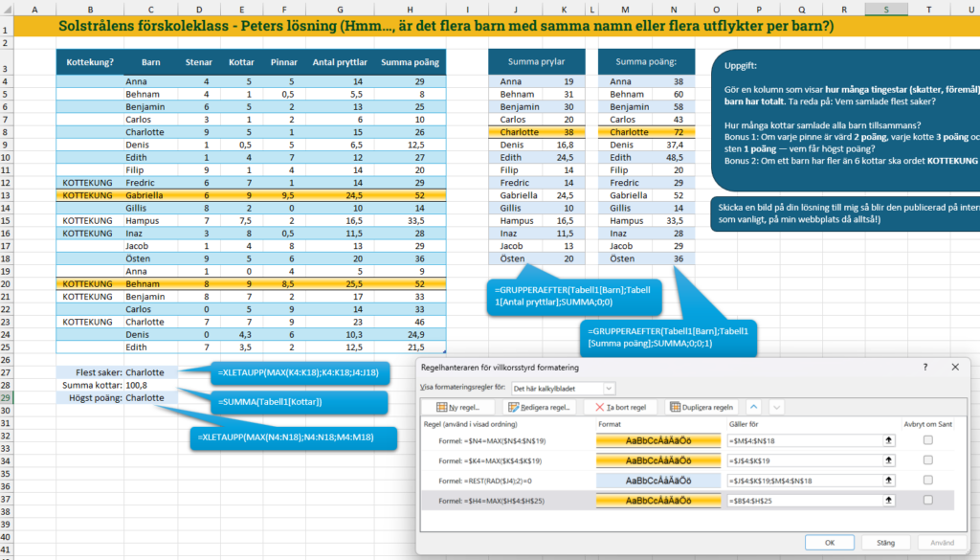Click table header Kottekung?
Image resolution: width=980 pixels, height=560 pixels.
point(90,62)
